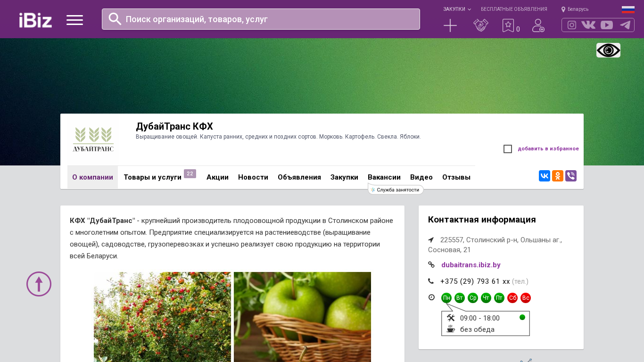
Task: Check the 'добавить в избранное' checkbox
Action: pos(508,149)
